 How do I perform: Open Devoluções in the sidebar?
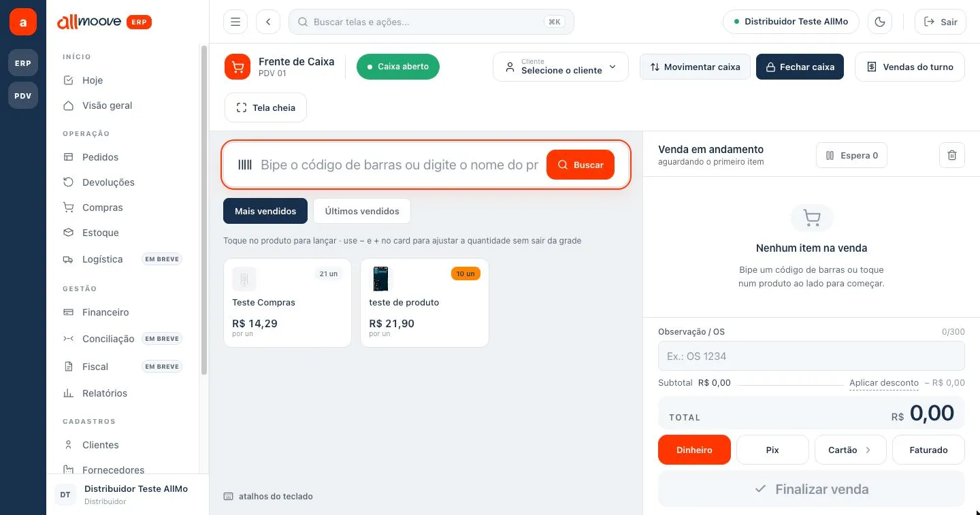point(122,182)
